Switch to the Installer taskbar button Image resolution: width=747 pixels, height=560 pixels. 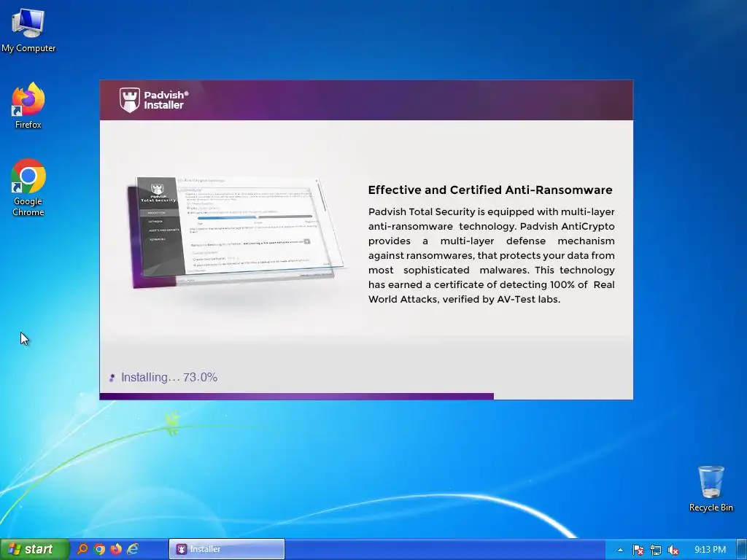[x=227, y=549]
